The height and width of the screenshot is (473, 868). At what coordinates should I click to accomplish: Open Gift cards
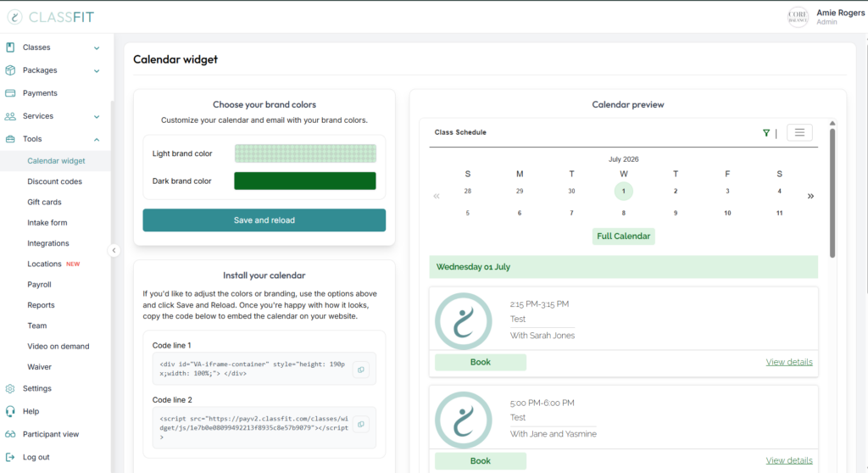click(x=44, y=202)
